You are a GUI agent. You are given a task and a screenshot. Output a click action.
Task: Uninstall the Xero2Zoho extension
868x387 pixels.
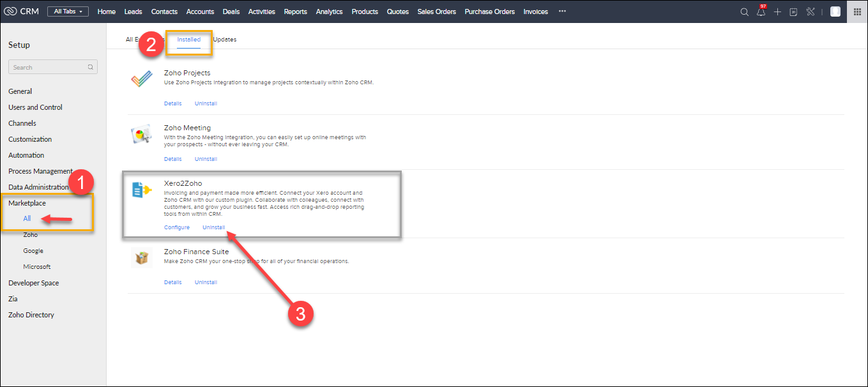pyautogui.click(x=214, y=227)
